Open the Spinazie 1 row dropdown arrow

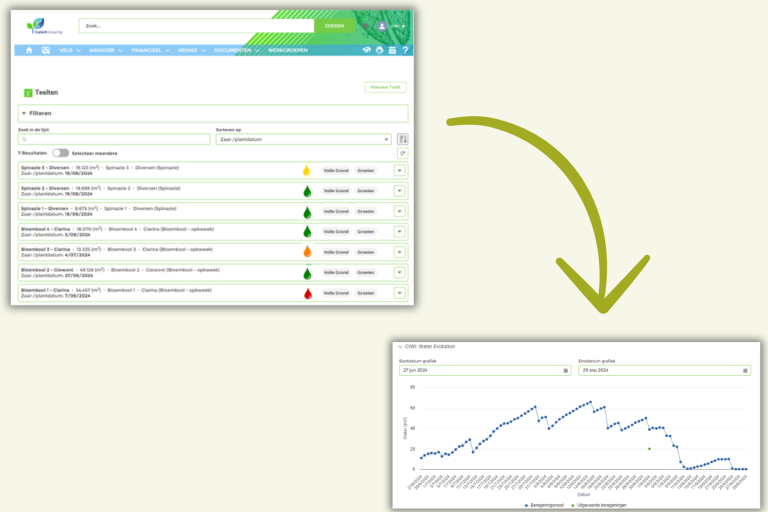(x=400, y=211)
